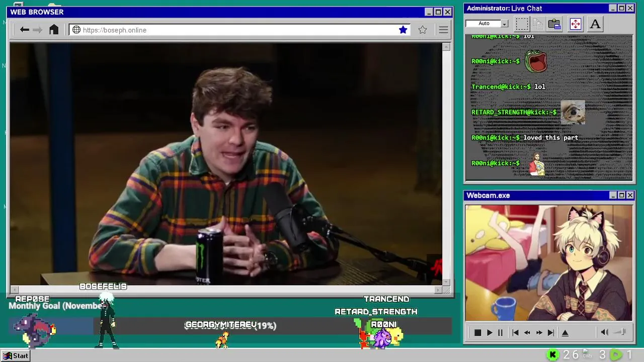The width and height of the screenshot is (644, 362).
Task: Click the REP0SE pixel dragon sprite
Action: pos(34,330)
